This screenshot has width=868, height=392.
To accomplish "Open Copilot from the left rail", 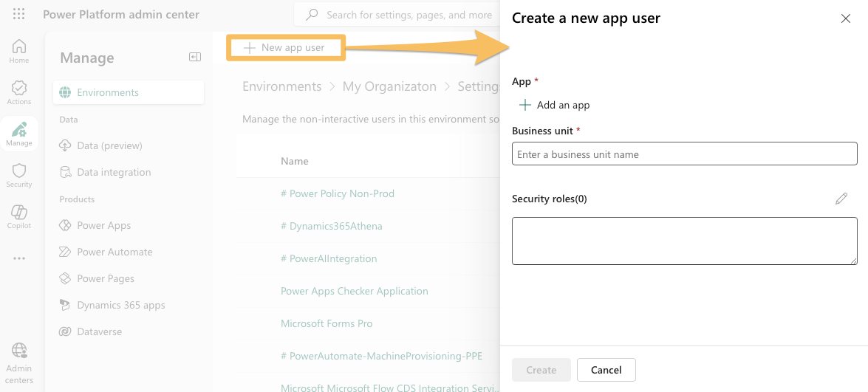I will click(x=19, y=216).
